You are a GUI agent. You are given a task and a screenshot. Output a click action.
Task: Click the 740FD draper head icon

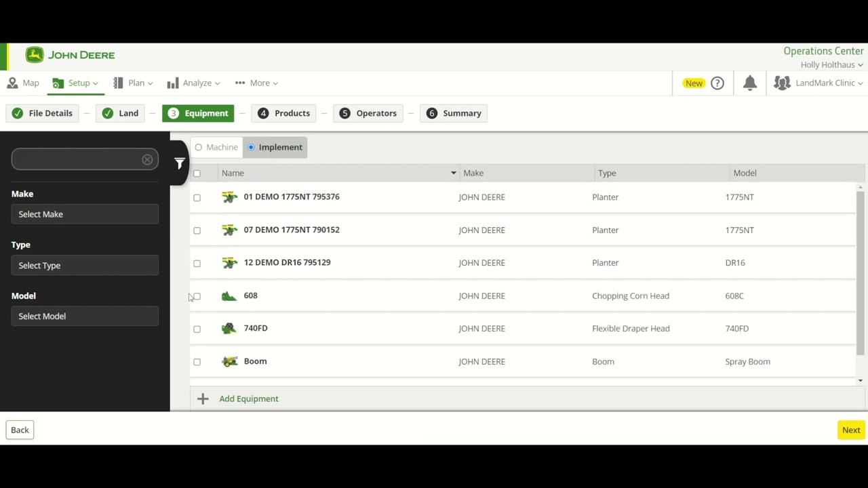pos(229,329)
